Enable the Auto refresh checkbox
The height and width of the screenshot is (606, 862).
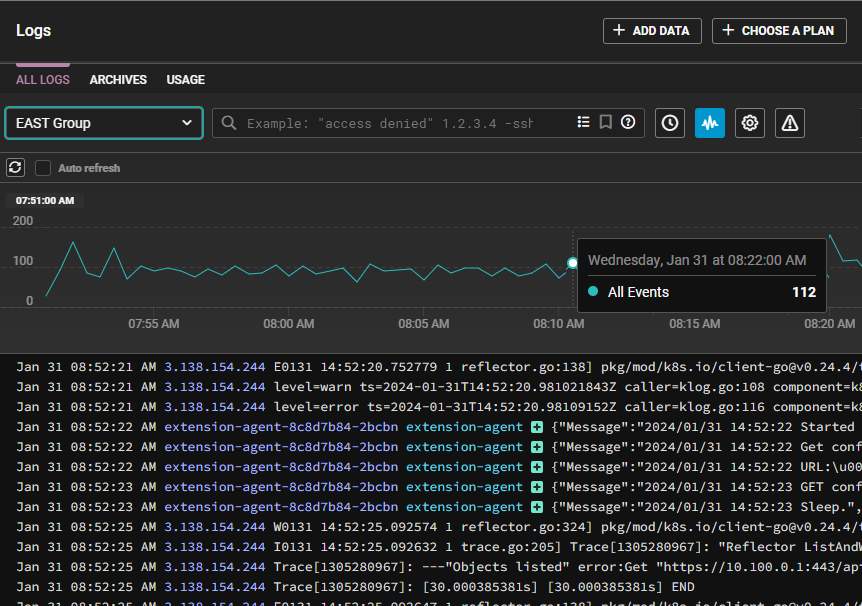43,168
